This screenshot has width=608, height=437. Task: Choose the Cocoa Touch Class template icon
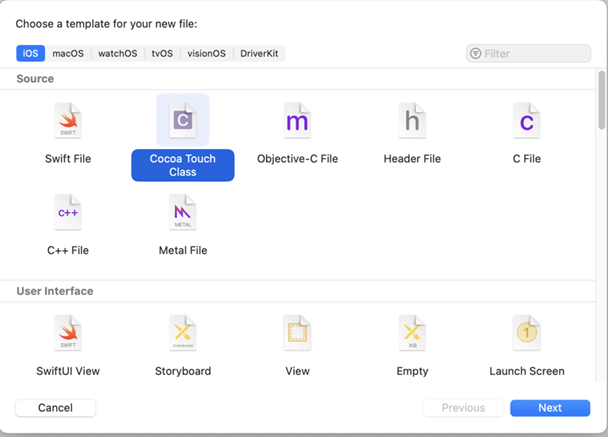click(x=183, y=121)
